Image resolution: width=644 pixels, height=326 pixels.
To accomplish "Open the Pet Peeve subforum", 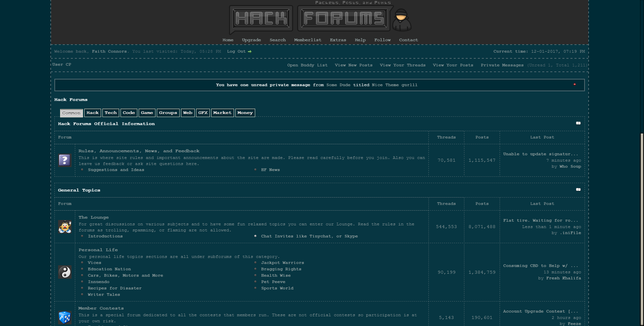I will (x=273, y=282).
